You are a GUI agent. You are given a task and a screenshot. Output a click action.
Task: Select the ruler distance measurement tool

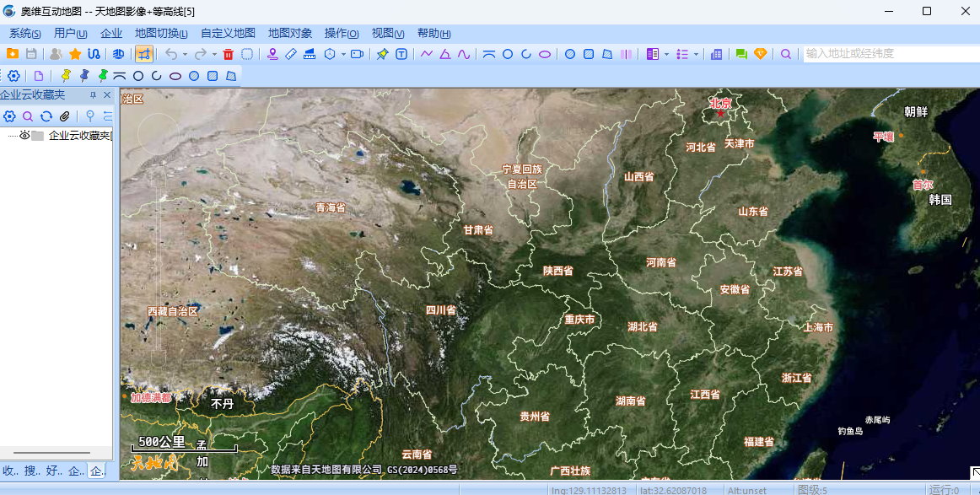click(290, 53)
